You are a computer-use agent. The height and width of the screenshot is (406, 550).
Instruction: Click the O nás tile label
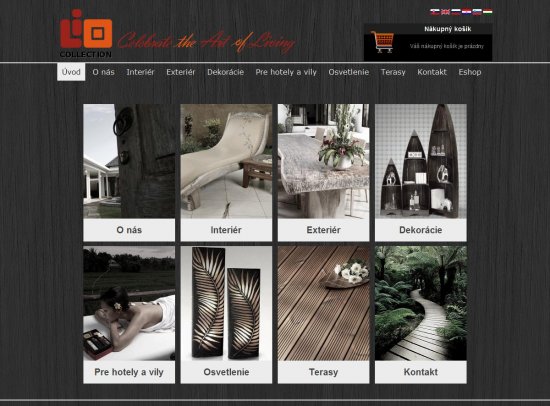click(129, 230)
